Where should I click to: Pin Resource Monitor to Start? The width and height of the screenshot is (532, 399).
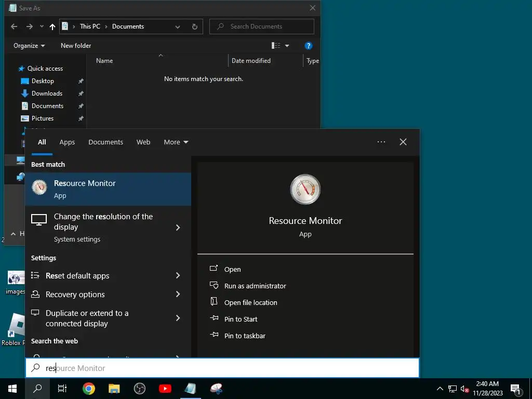coord(241,320)
